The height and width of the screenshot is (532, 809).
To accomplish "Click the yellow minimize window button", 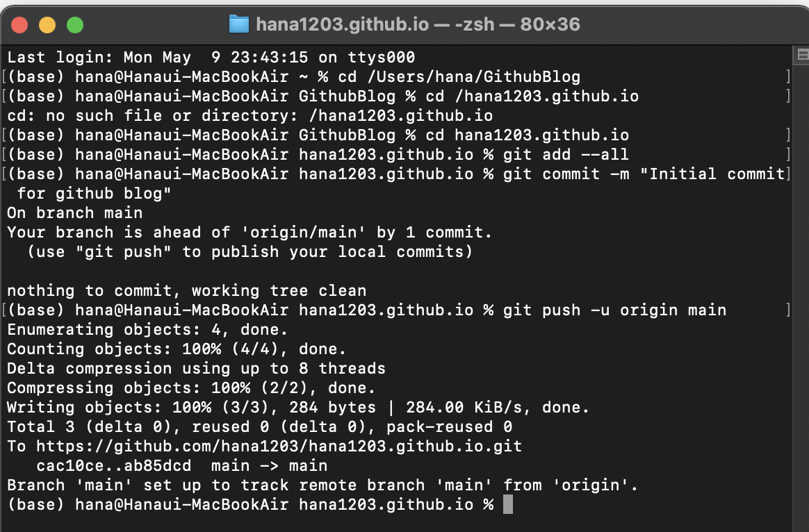I will click(47, 24).
